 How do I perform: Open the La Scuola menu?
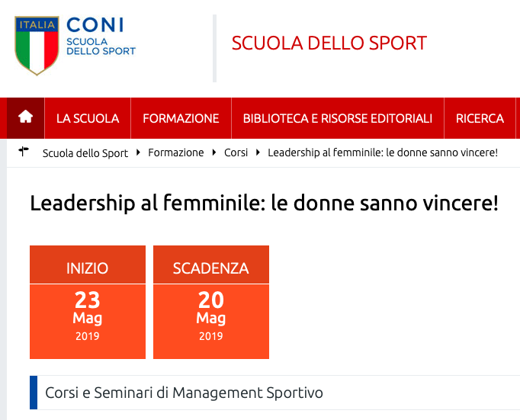point(88,118)
